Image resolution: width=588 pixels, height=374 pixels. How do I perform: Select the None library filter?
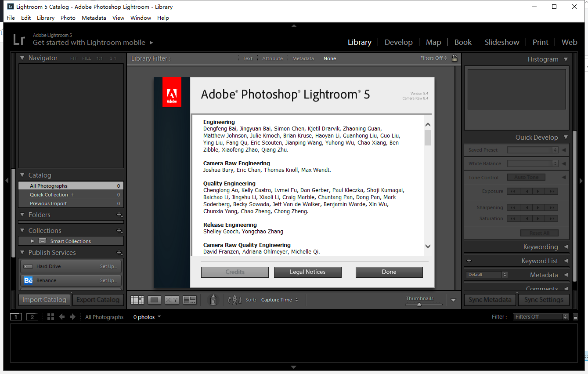(330, 58)
